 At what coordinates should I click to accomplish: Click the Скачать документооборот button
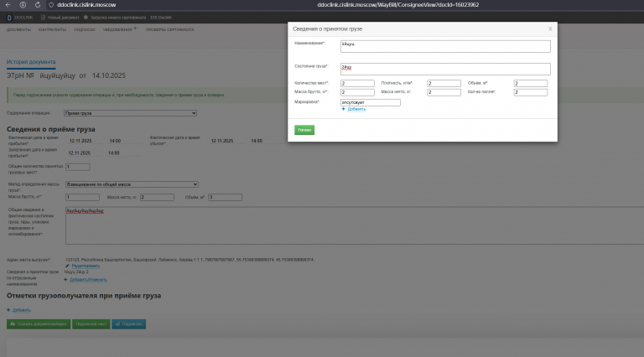click(39, 323)
